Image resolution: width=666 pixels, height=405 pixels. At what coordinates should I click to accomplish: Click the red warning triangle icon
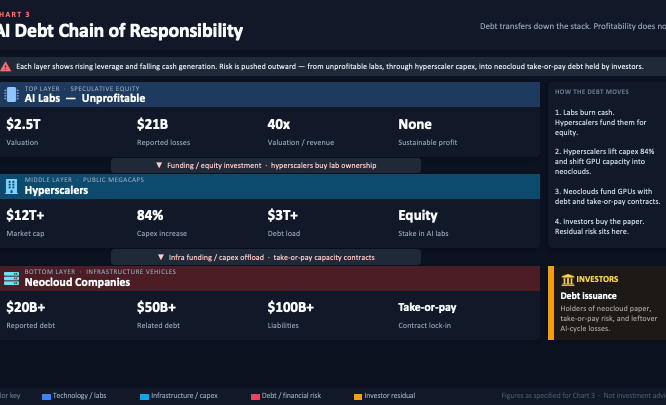tap(6, 67)
